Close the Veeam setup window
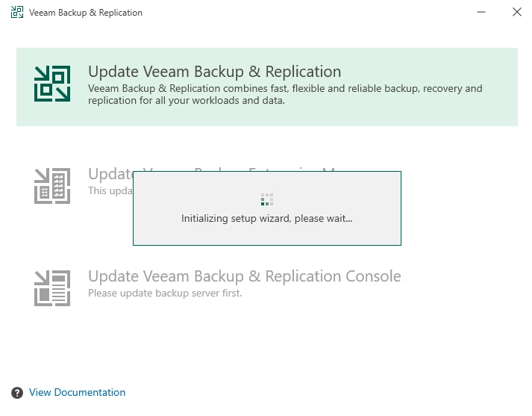This screenshot has height=416, width=532. [x=517, y=12]
